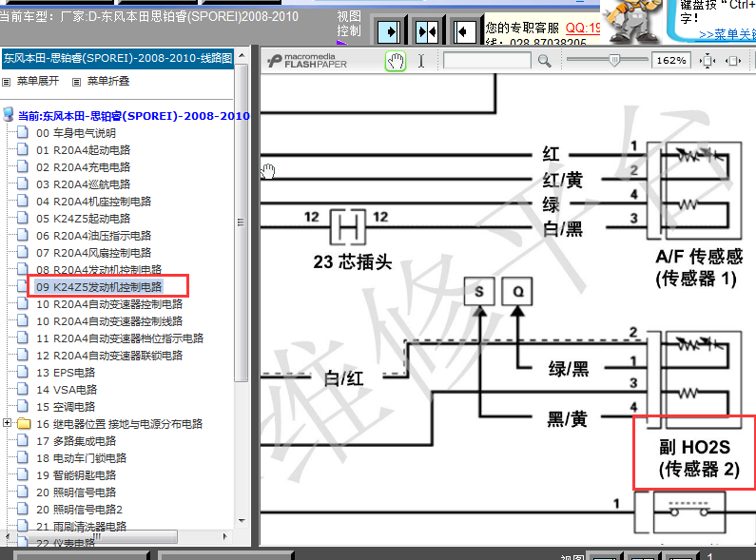Viewport: 756px width, 560px height.
Task: Select the FlashPaper text selection tool
Action: tap(421, 61)
